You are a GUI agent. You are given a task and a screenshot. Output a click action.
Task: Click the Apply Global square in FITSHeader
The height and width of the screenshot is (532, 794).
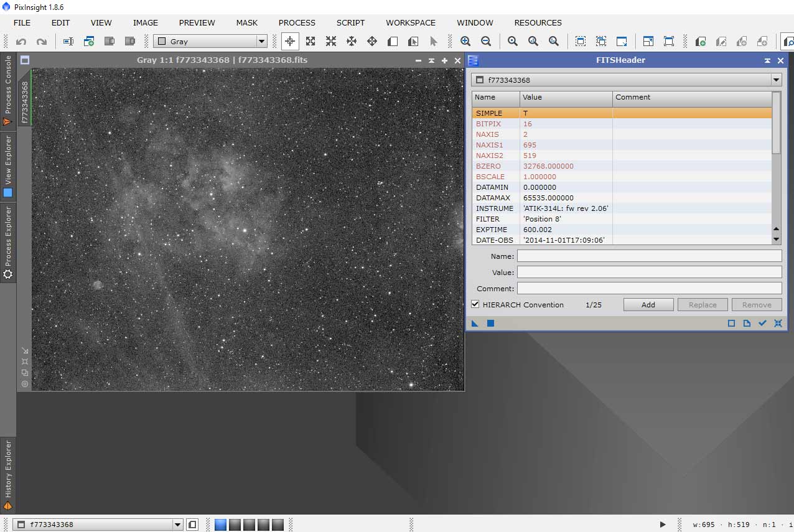[490, 324]
